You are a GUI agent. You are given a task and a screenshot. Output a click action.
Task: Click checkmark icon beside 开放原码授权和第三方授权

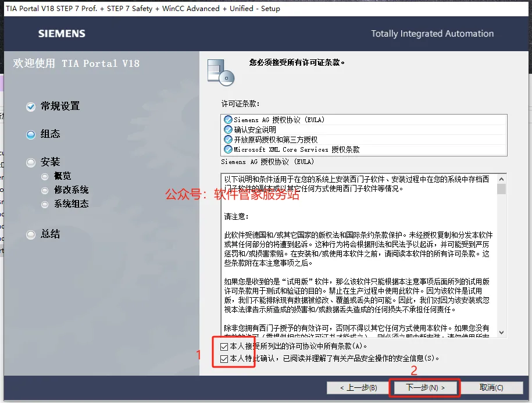pos(228,140)
